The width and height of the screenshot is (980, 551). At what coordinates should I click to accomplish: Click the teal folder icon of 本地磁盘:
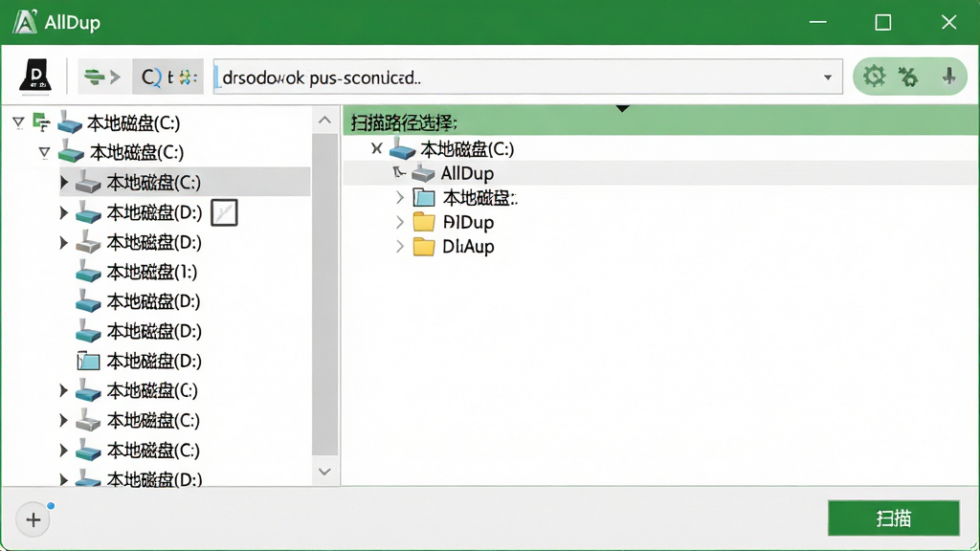coord(424,197)
